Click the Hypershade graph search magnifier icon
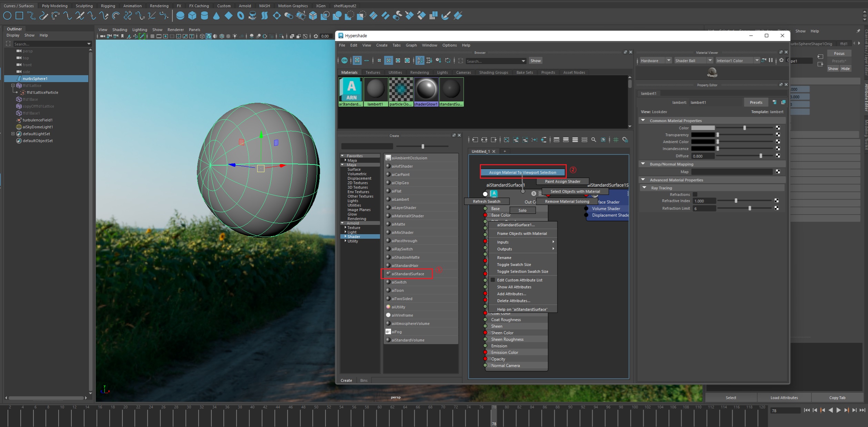 click(x=594, y=140)
